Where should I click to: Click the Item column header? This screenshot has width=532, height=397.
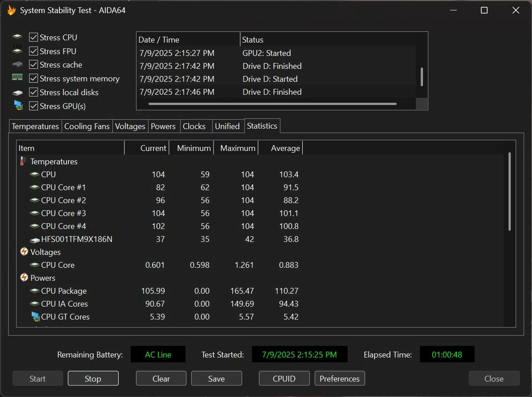[x=70, y=148]
